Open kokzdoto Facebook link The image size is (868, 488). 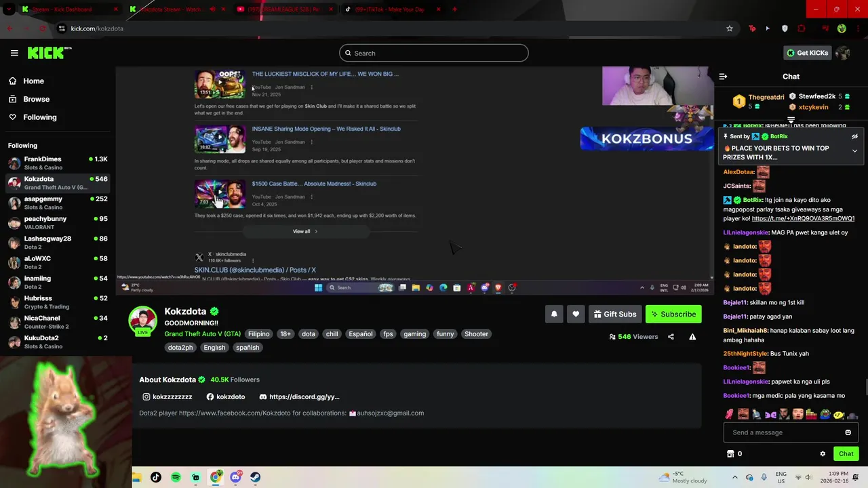226,396
